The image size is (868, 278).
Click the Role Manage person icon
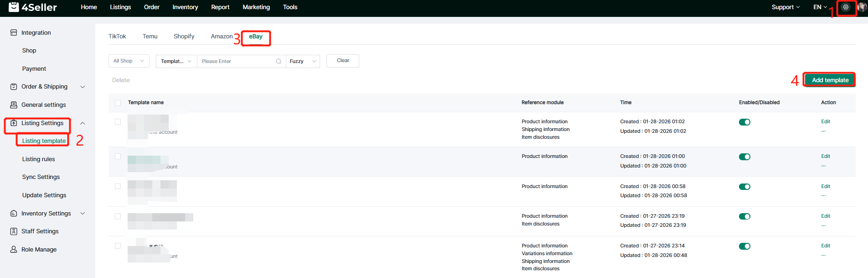point(14,250)
